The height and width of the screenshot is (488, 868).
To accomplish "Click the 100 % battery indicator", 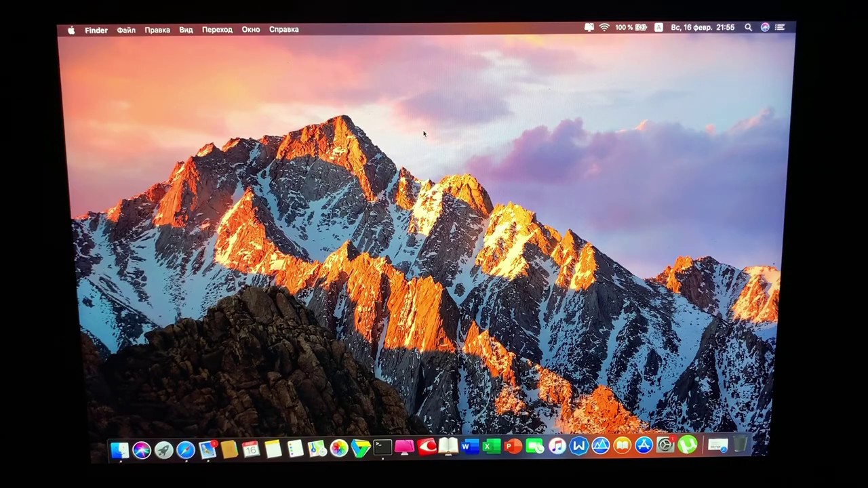I will click(x=631, y=28).
